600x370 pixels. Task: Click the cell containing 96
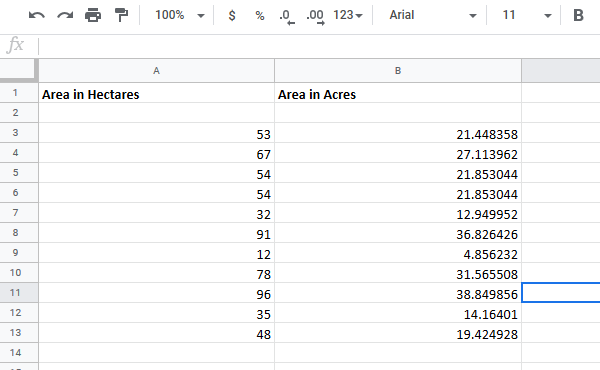157,293
